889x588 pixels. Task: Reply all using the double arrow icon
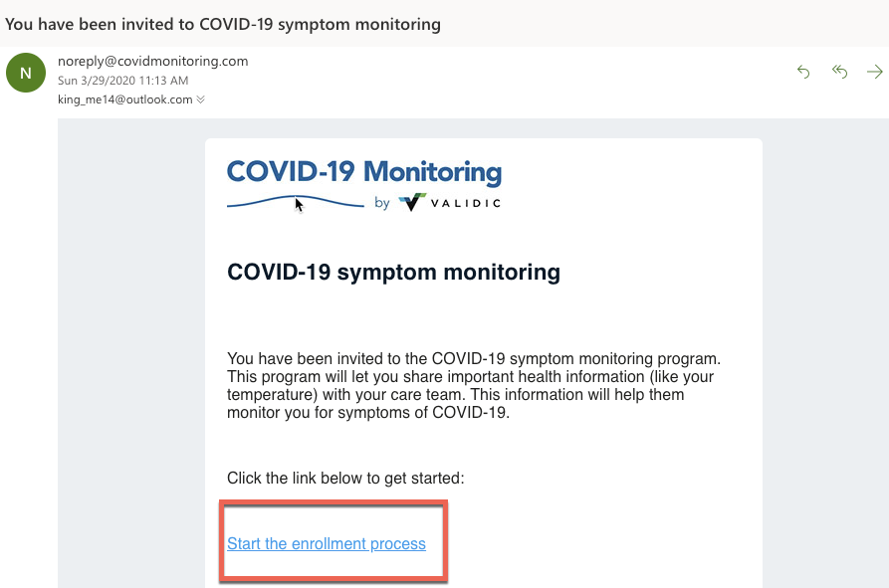[x=839, y=72]
